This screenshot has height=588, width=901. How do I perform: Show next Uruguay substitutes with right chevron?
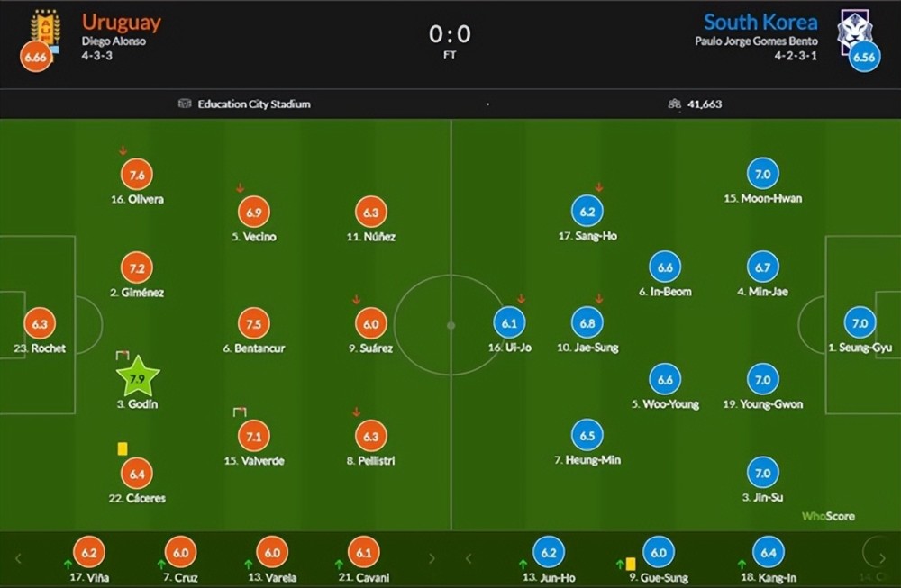pyautogui.click(x=432, y=558)
